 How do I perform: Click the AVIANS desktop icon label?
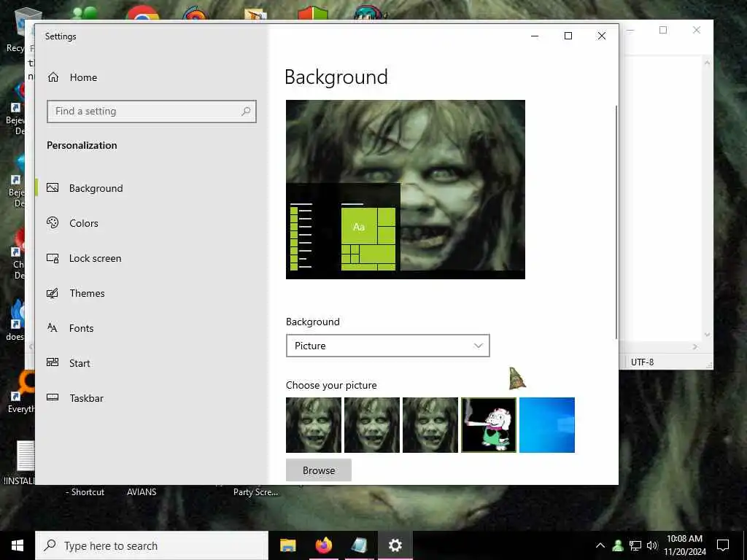pyautogui.click(x=142, y=492)
